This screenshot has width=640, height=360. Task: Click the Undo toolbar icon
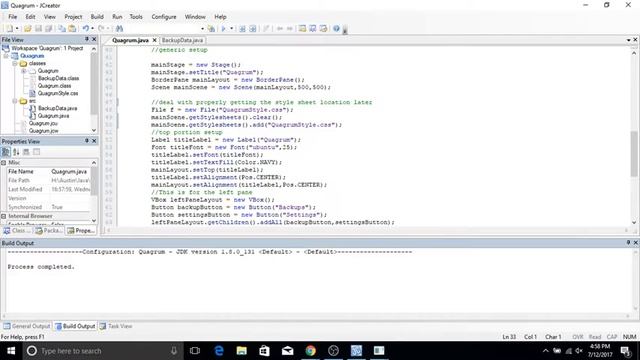(86, 29)
